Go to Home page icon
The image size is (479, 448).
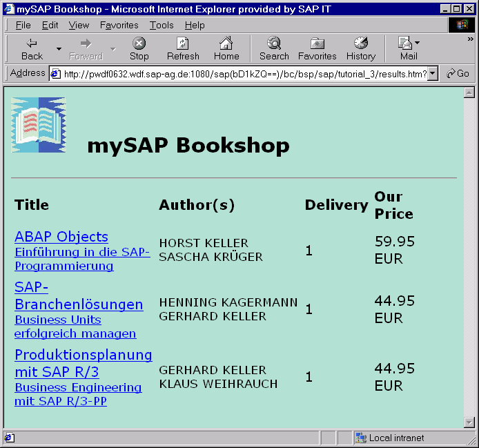coord(226,43)
